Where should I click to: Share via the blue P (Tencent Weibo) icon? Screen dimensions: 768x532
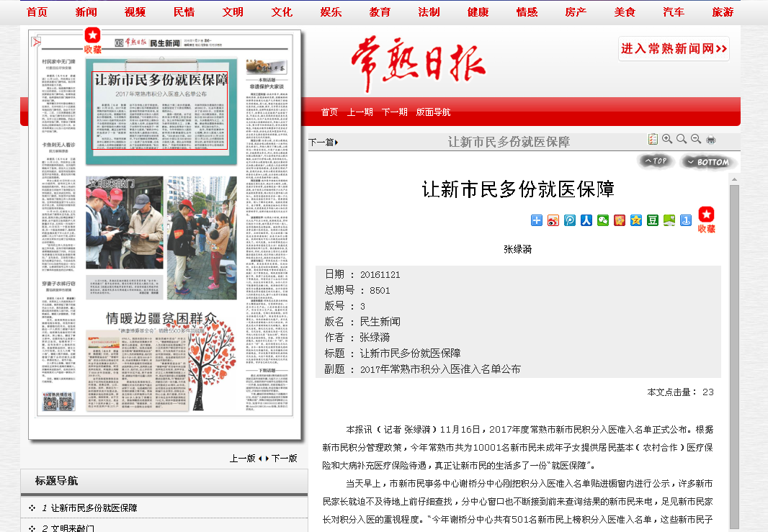point(570,220)
